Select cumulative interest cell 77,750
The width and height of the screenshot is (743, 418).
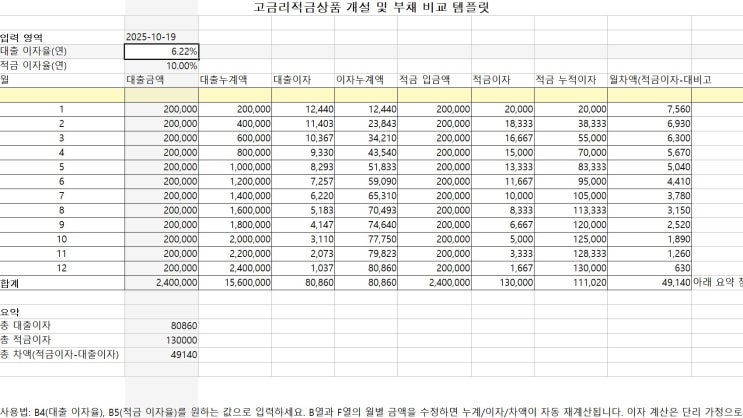click(366, 239)
